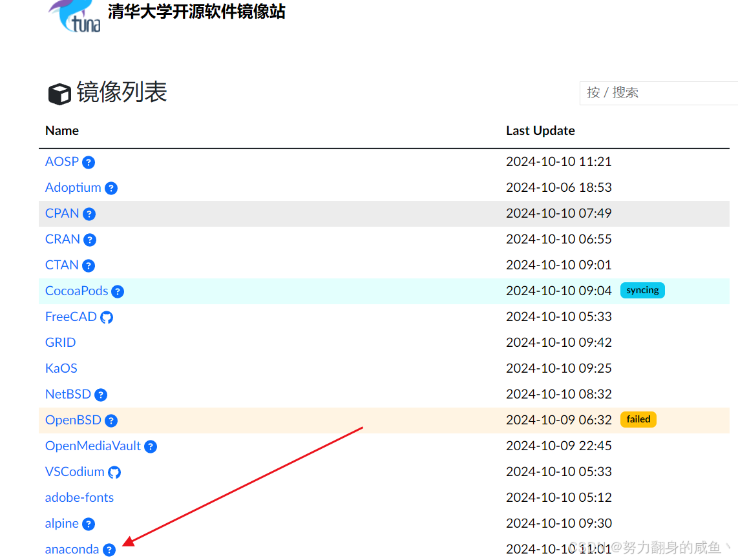The image size is (738, 560).
Task: Select timestamp 2024-10-10 09:01
Action: point(559,265)
